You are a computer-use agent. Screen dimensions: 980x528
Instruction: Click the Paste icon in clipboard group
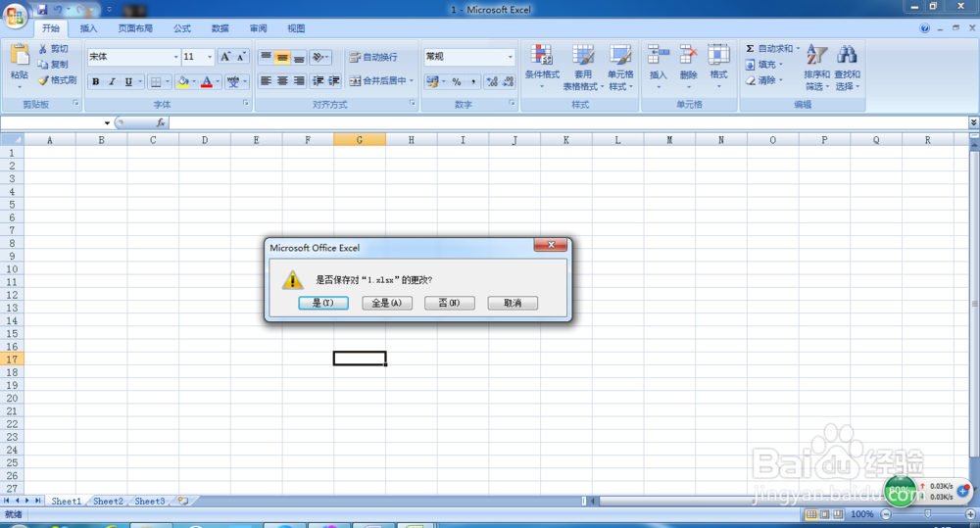tap(20, 56)
